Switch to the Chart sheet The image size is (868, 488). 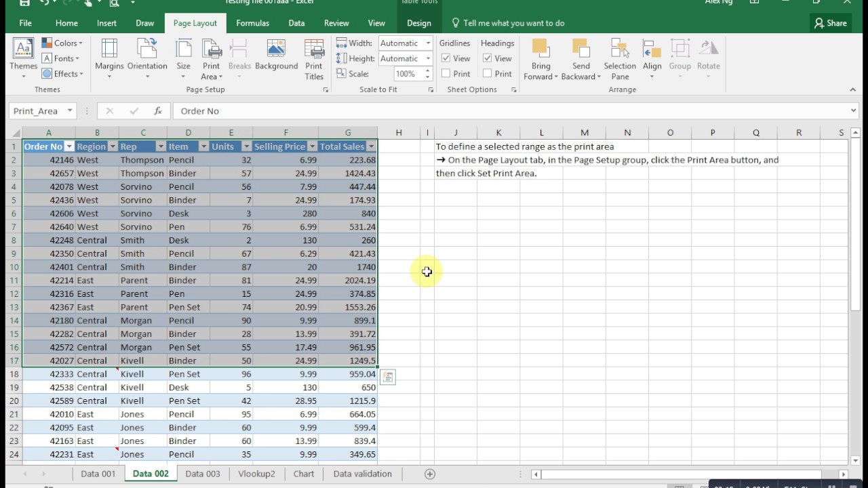[x=304, y=474]
